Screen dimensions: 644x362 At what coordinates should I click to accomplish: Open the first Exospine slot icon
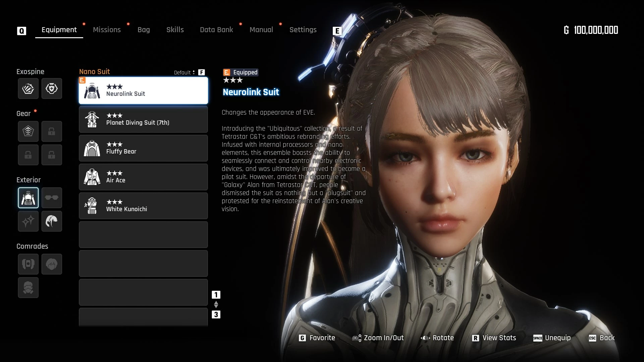[28, 88]
